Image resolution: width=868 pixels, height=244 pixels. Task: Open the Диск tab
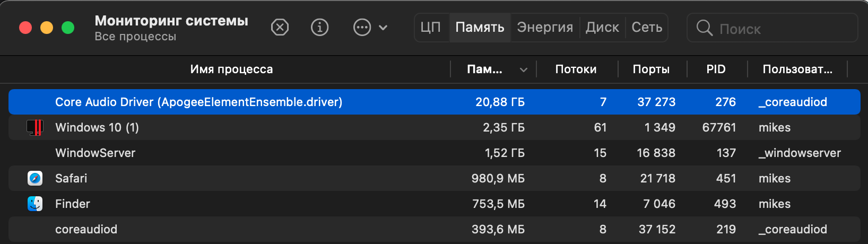602,27
